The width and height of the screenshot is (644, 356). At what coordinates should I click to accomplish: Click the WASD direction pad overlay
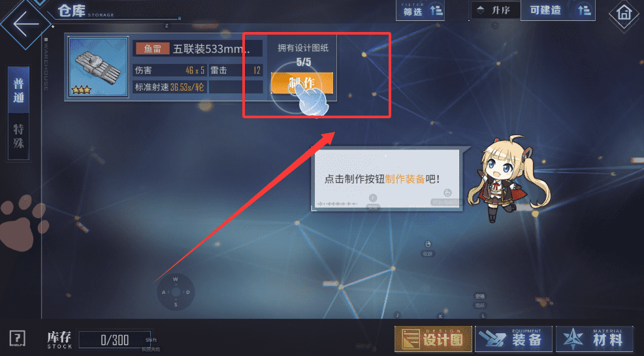point(176,292)
